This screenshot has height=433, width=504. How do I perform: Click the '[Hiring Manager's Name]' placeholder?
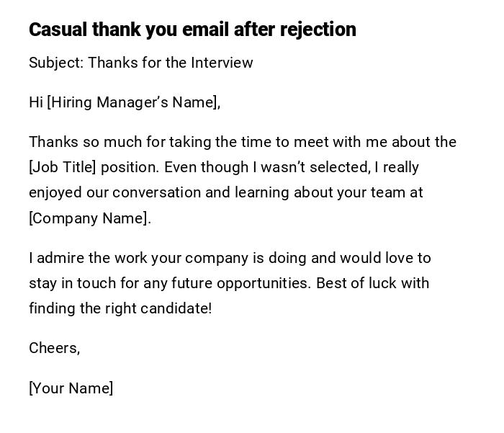133,102
